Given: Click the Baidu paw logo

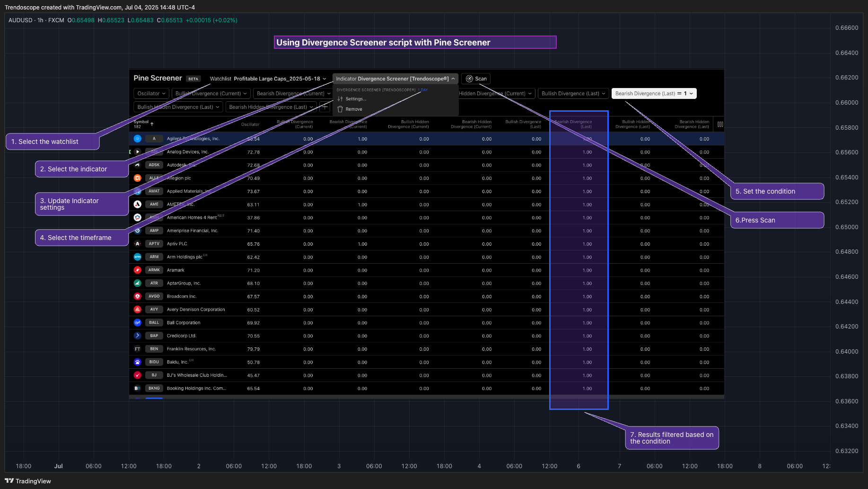Looking at the screenshot, I should pyautogui.click(x=137, y=362).
